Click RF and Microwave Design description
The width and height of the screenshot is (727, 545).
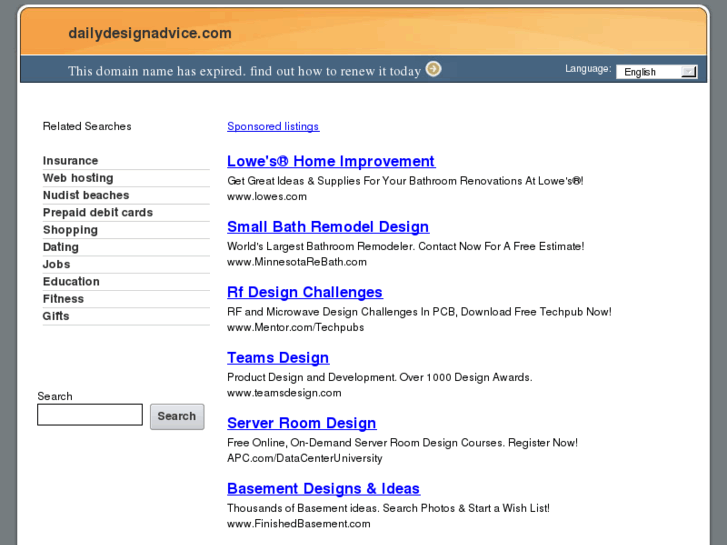[x=419, y=312]
